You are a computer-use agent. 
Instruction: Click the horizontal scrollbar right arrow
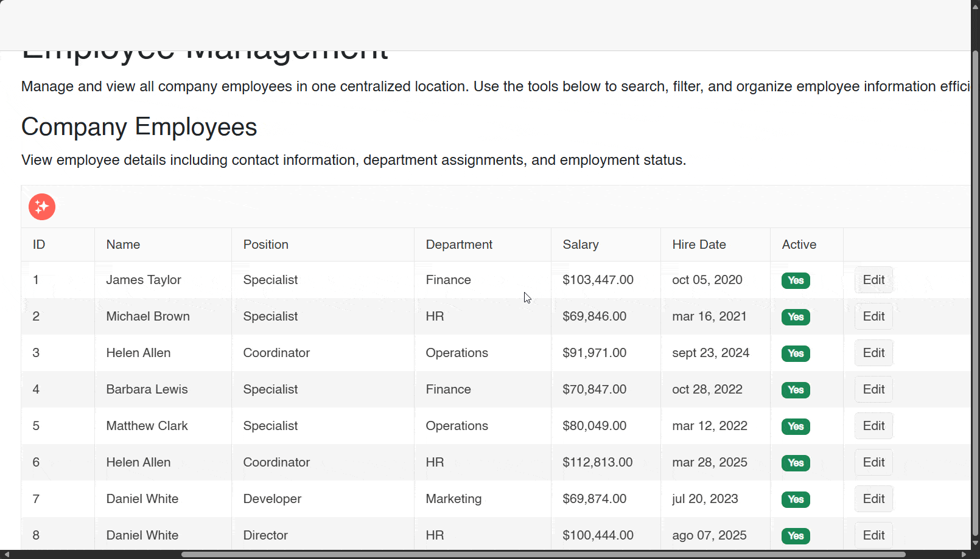point(964,554)
